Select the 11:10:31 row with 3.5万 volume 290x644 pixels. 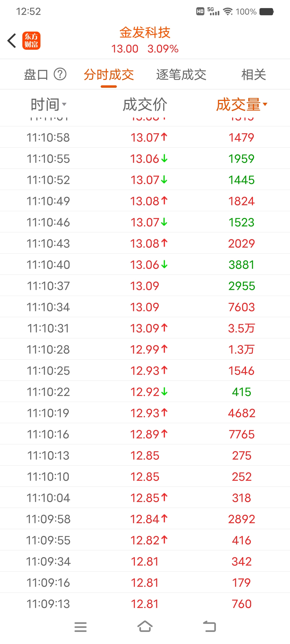click(145, 328)
